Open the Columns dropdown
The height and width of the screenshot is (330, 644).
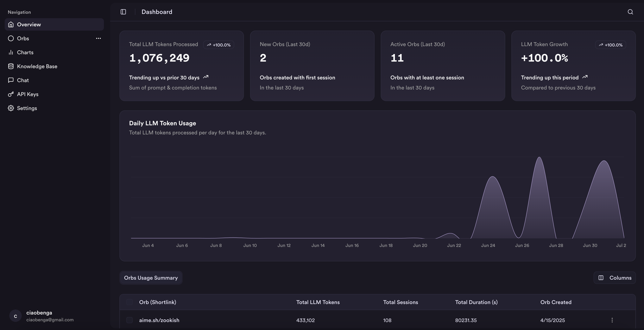(615, 278)
